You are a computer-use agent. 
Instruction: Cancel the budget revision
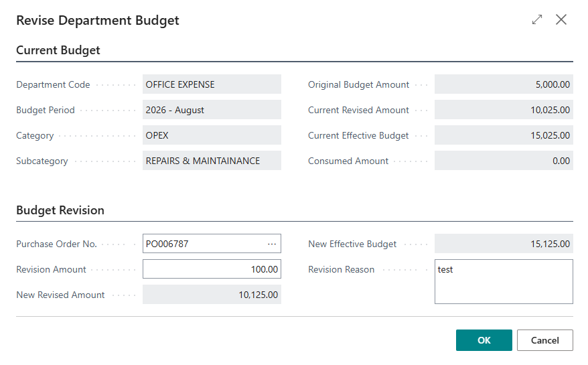pos(545,340)
